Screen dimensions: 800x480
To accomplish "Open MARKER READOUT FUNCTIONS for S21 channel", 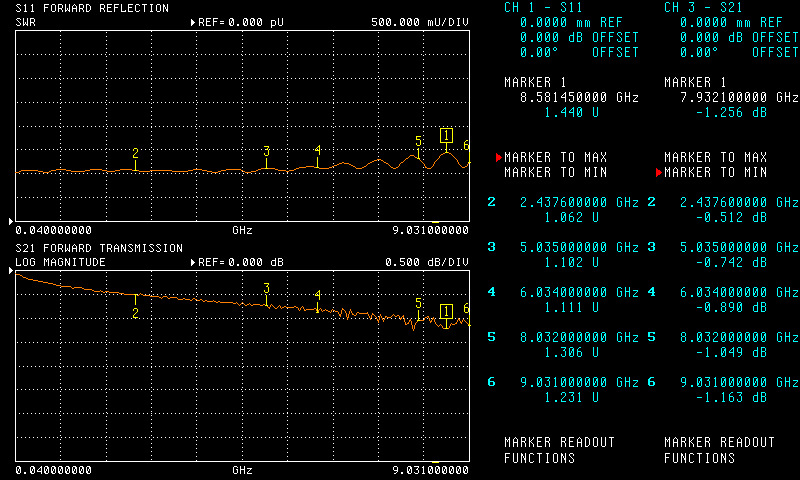I will (719, 450).
